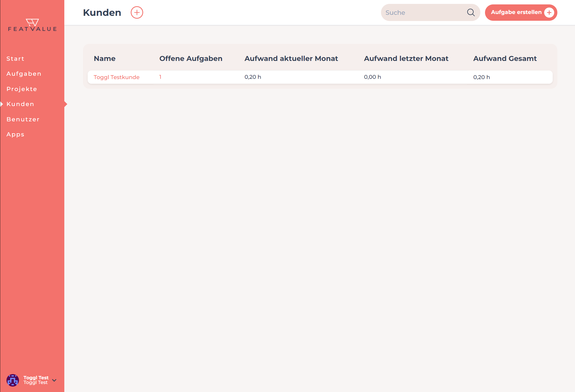The image size is (575, 392).
Task: Click the add new Kunden icon
Action: click(x=136, y=12)
